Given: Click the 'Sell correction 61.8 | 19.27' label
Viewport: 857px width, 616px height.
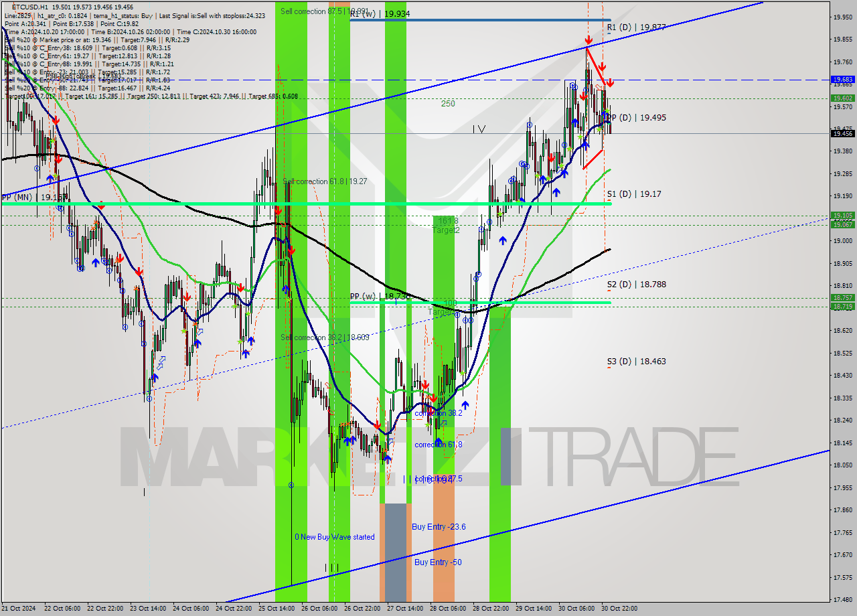Looking at the screenshot, I should (x=325, y=181).
